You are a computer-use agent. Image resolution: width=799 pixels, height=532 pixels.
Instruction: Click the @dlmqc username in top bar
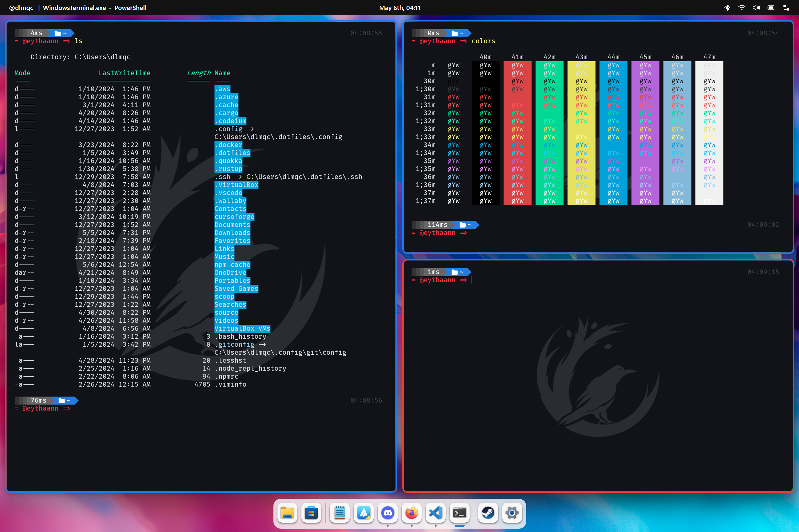21,7
